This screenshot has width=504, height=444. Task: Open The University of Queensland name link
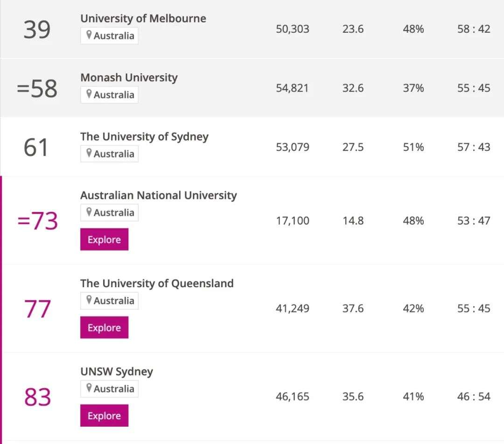tap(157, 283)
